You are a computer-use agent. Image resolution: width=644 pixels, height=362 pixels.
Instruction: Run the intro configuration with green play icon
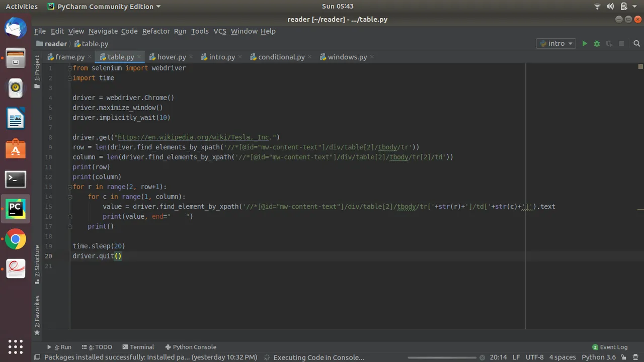click(x=585, y=44)
